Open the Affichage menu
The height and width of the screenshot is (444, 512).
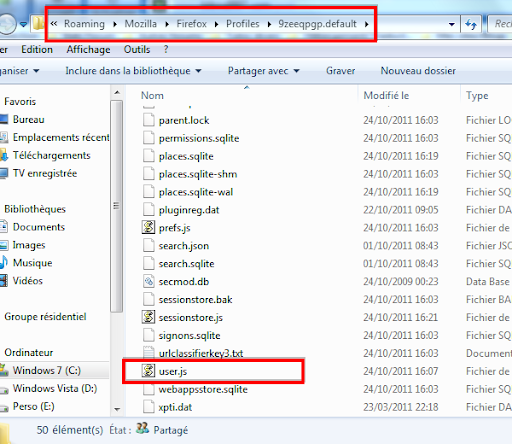[88, 49]
